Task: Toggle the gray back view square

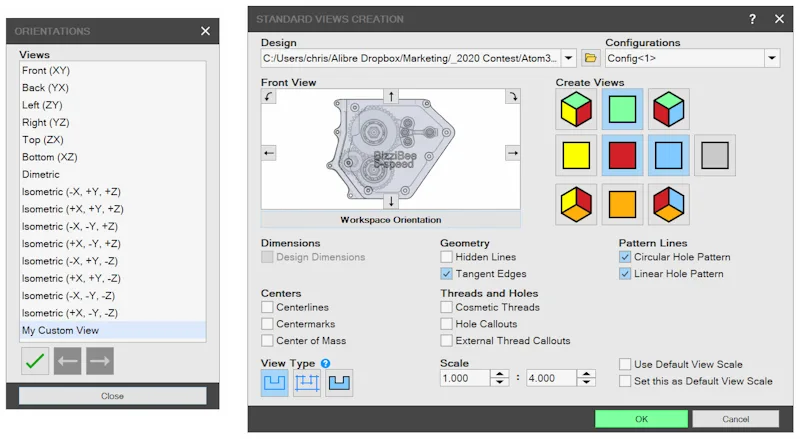Action: (715, 155)
